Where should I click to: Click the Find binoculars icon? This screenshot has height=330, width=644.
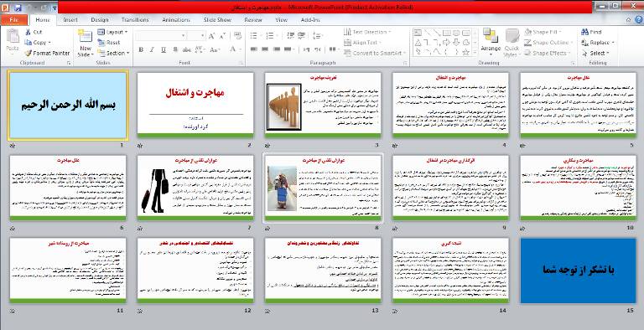point(584,32)
